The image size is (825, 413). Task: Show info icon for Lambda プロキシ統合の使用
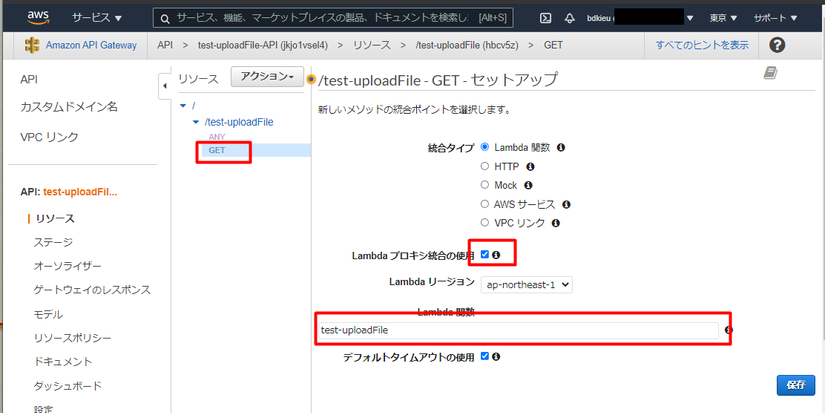tap(496, 255)
